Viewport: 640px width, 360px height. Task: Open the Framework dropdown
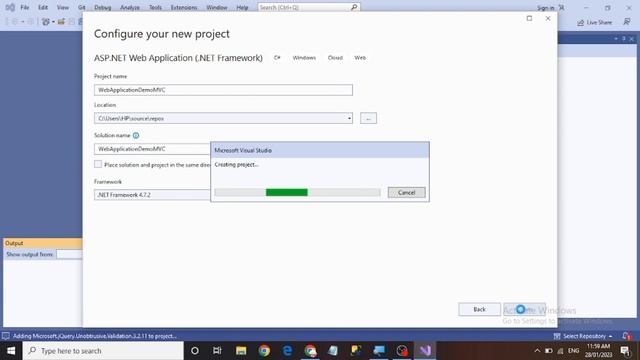(x=152, y=195)
